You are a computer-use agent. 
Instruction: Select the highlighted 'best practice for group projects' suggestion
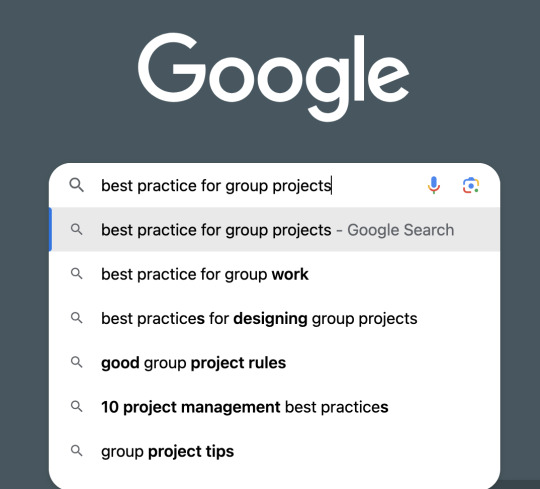tap(274, 230)
